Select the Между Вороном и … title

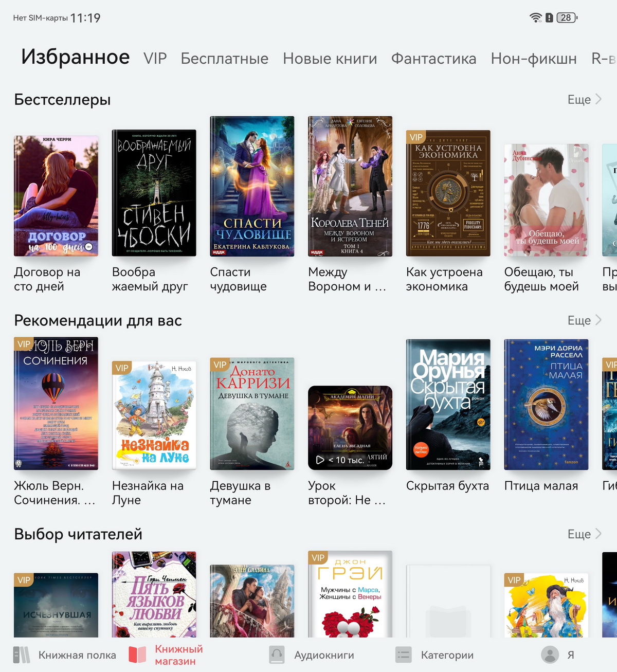[x=347, y=279]
